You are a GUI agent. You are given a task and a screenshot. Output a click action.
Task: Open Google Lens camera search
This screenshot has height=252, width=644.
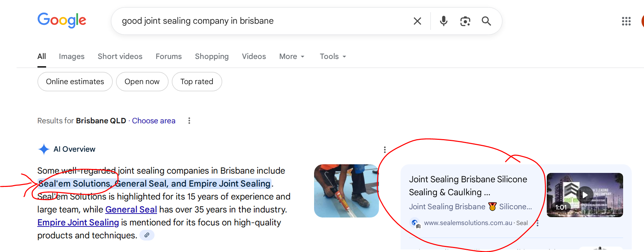tap(465, 21)
